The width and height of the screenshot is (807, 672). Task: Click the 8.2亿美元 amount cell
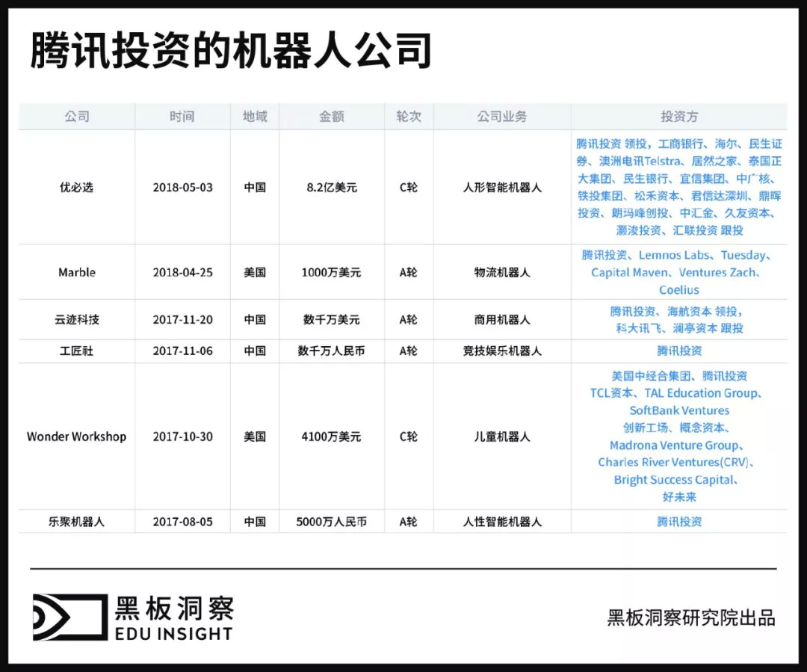click(x=332, y=188)
